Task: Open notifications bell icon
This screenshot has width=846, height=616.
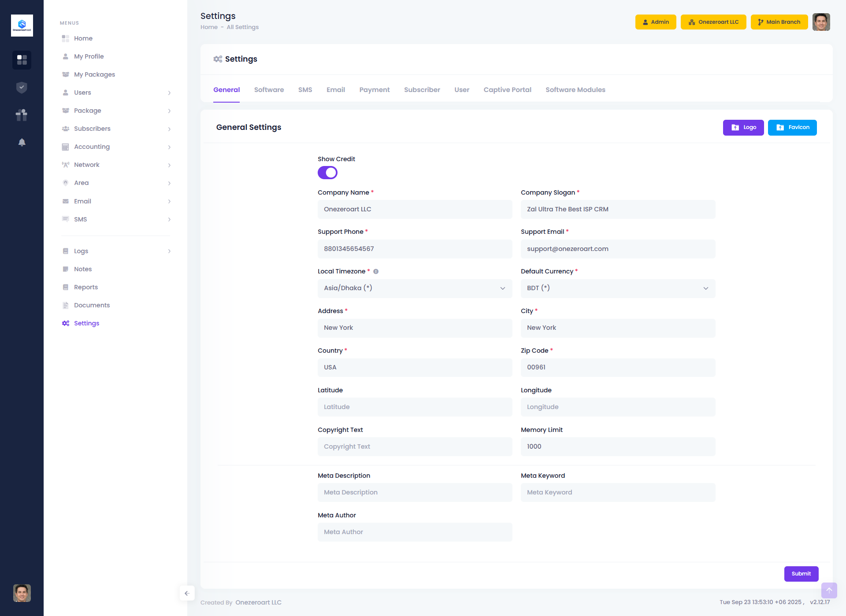Action: click(x=22, y=142)
